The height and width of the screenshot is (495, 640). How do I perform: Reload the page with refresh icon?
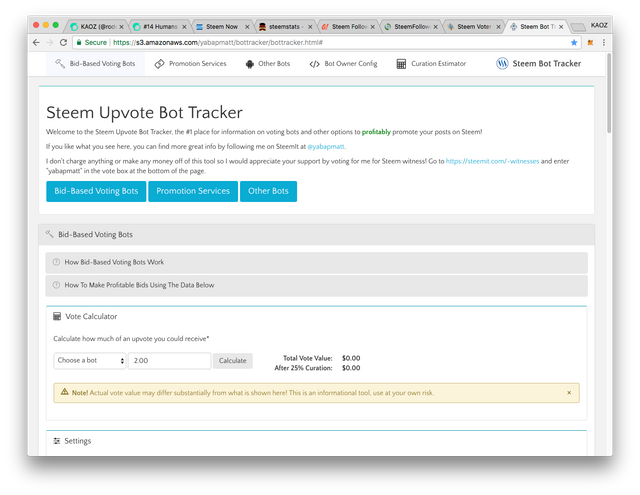coord(63,42)
